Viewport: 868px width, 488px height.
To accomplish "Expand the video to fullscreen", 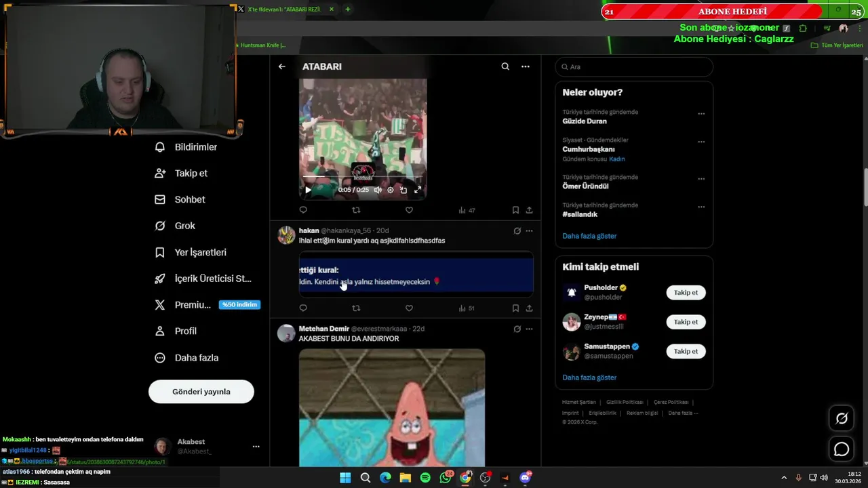I will [x=418, y=190].
